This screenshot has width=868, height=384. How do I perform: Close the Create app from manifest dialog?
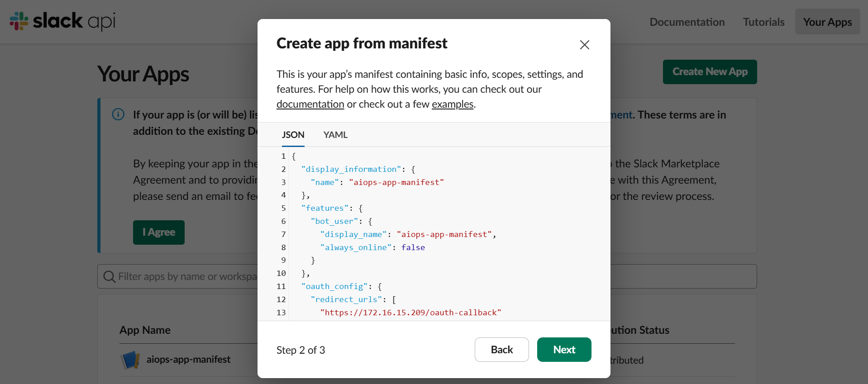coord(584,45)
